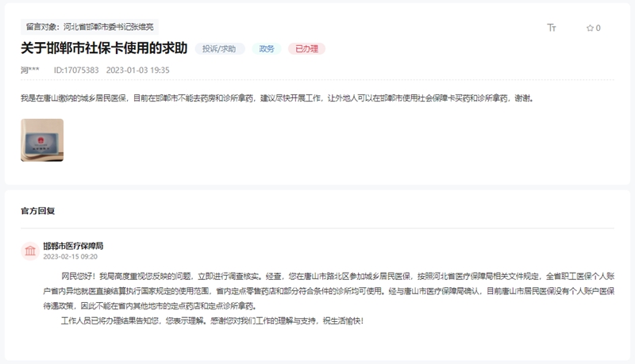Click the reply time 2023-02-15 09:20
Screen dimensions: 635x364
click(x=70, y=256)
